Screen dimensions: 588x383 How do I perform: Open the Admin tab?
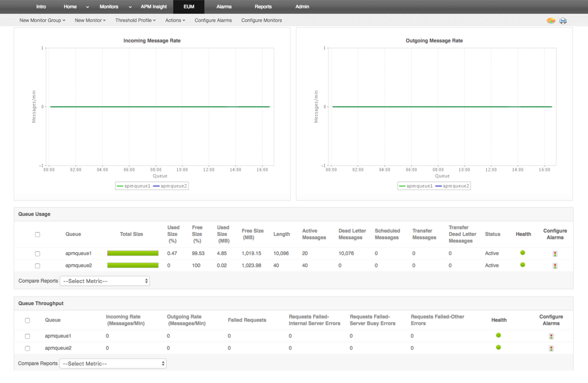(302, 7)
